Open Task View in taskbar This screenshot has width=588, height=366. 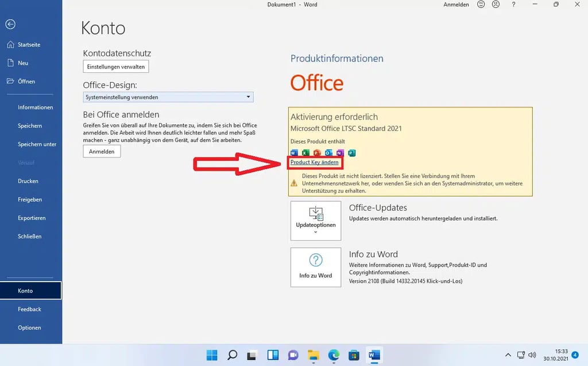[x=252, y=355]
